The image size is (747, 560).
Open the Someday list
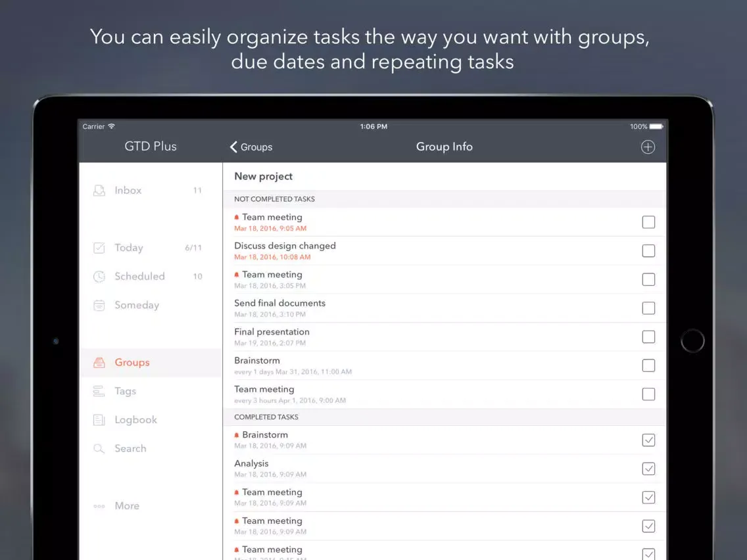pos(137,305)
